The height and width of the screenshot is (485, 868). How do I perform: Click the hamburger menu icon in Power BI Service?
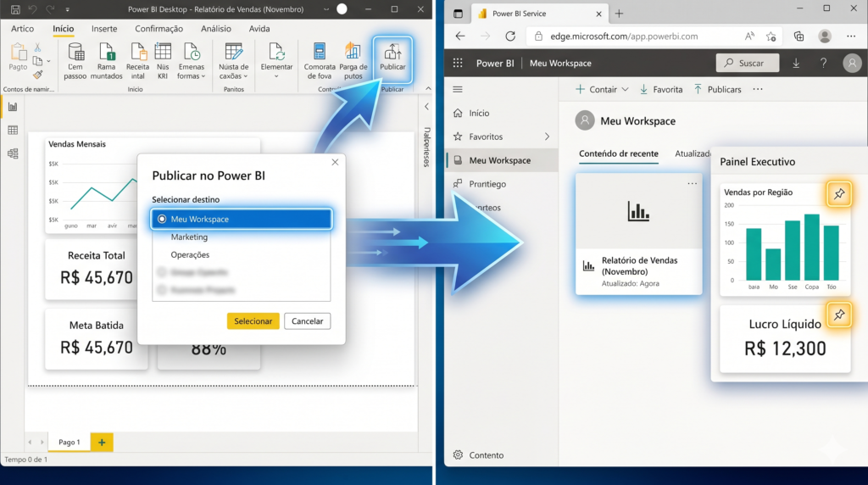pos(458,89)
